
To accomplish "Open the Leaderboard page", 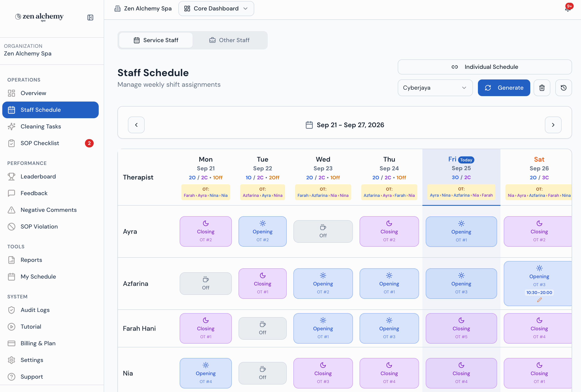I will (51, 177).
